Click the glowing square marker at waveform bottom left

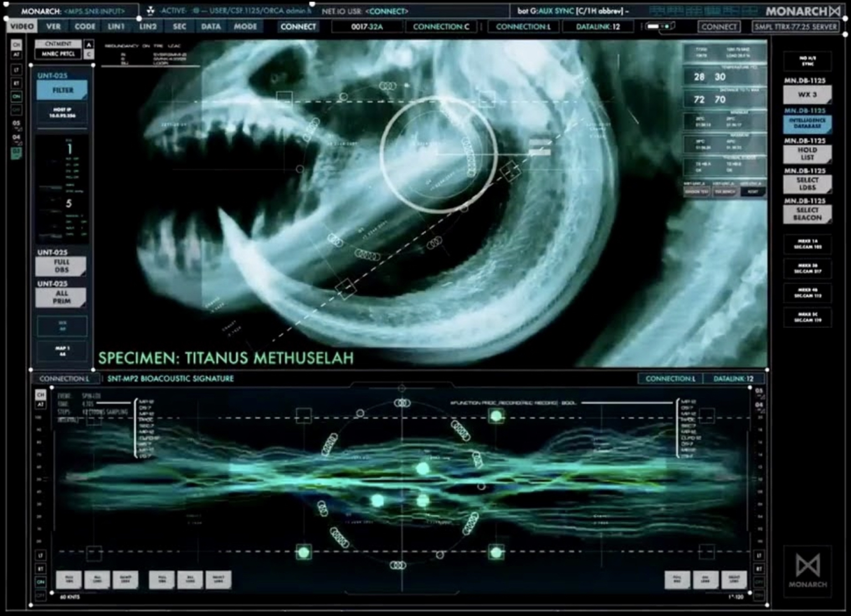tap(304, 552)
